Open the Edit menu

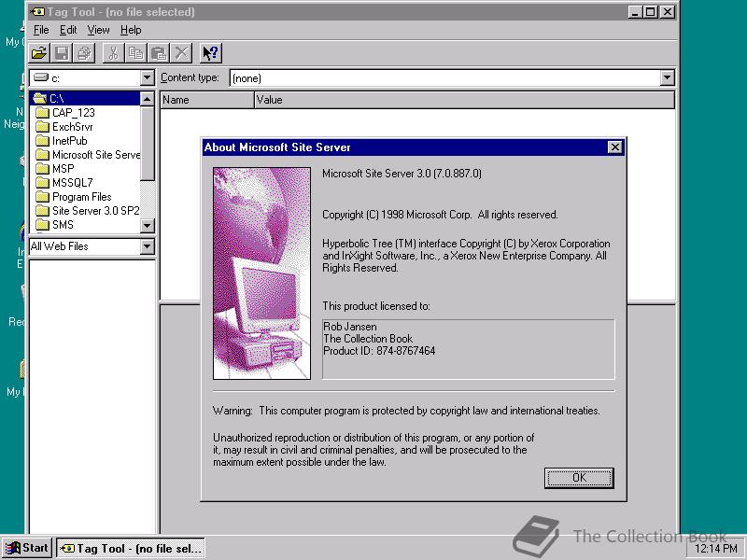coord(67,30)
